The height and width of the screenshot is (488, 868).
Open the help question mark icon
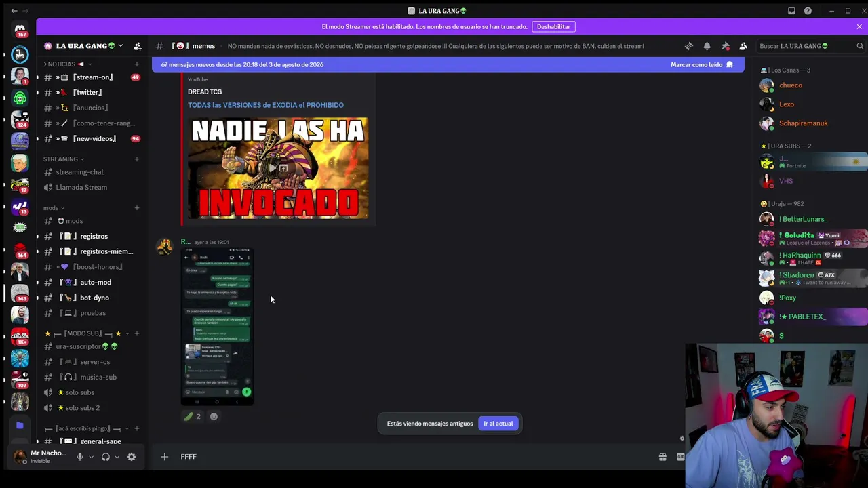pos(808,11)
